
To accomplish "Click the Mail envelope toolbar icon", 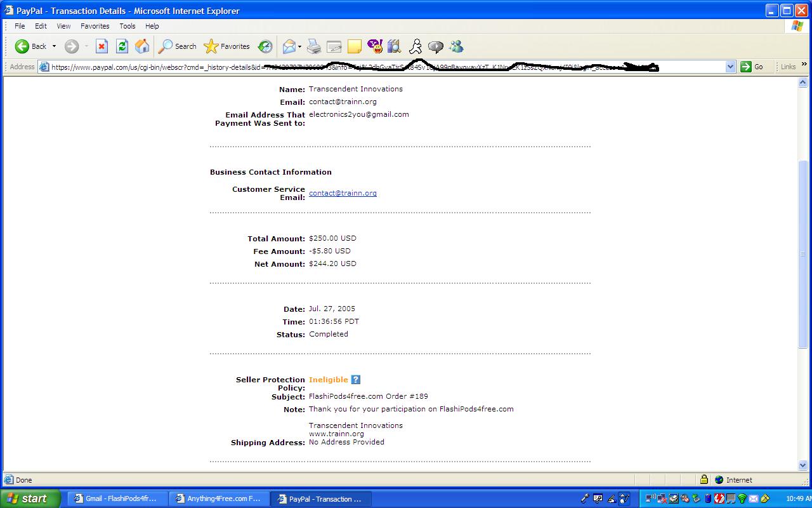I will click(x=289, y=46).
